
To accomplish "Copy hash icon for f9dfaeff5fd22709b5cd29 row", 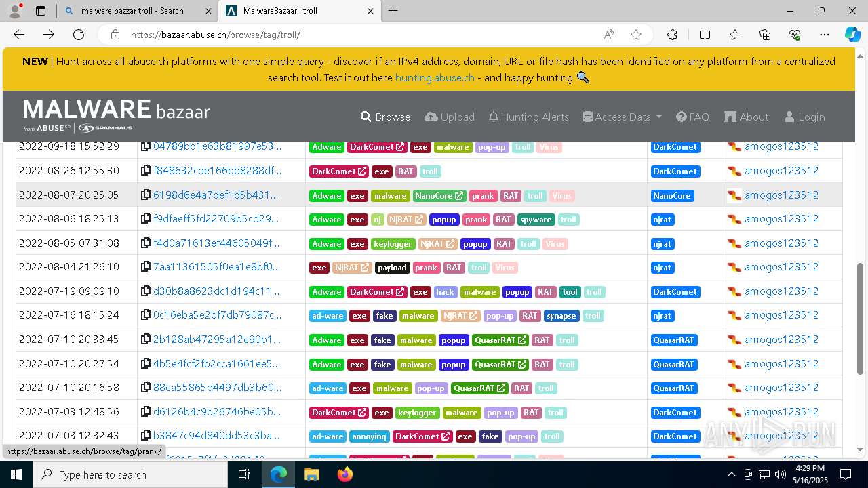I will click(x=146, y=219).
